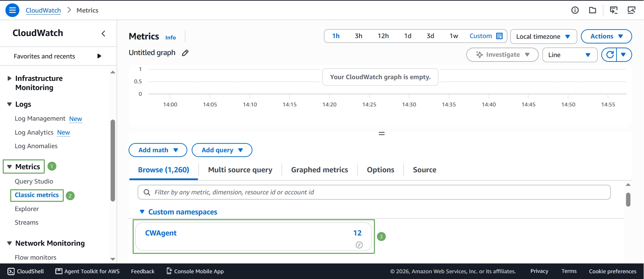The image size is (644, 279).
Task: Collapse the Logs section
Action: 10,104
